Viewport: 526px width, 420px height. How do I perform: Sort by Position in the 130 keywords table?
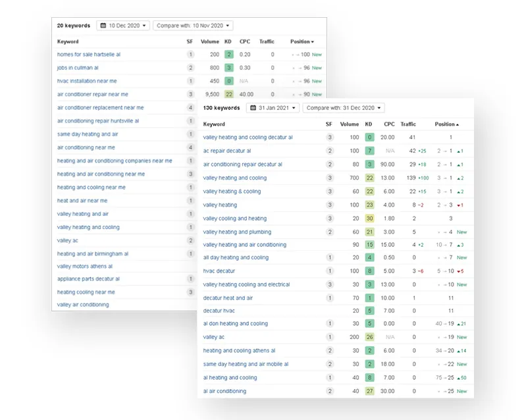click(447, 124)
